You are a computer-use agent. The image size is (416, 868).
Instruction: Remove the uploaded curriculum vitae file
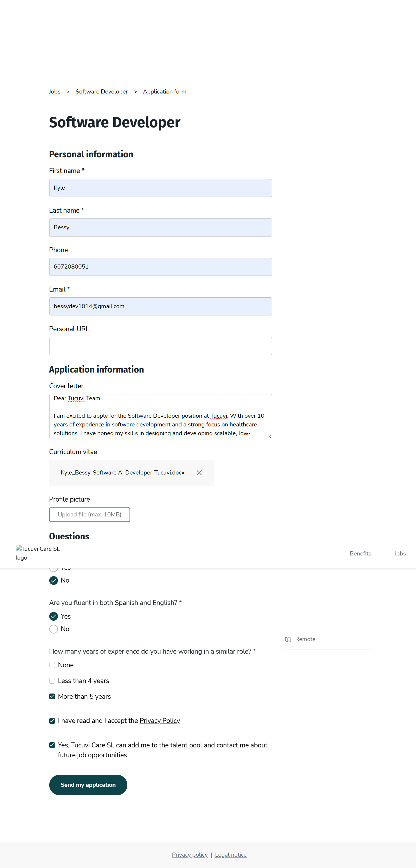pyautogui.click(x=199, y=473)
